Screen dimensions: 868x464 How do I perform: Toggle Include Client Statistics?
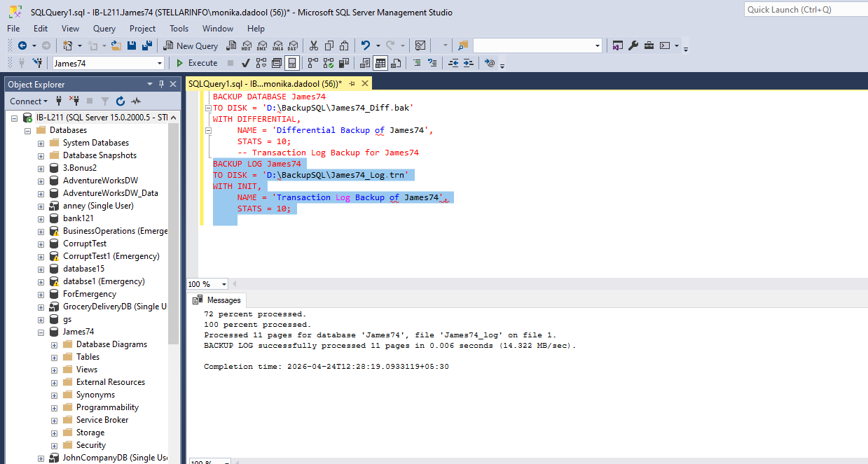point(344,63)
